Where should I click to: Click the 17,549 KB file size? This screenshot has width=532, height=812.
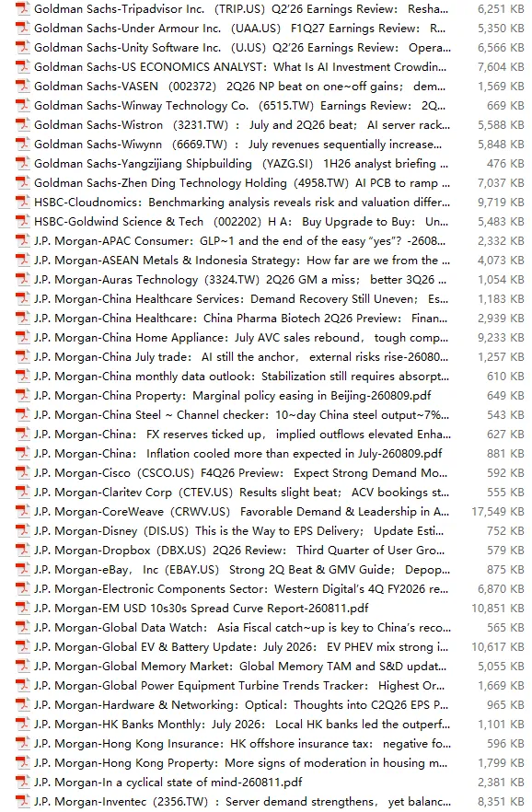coord(498,512)
